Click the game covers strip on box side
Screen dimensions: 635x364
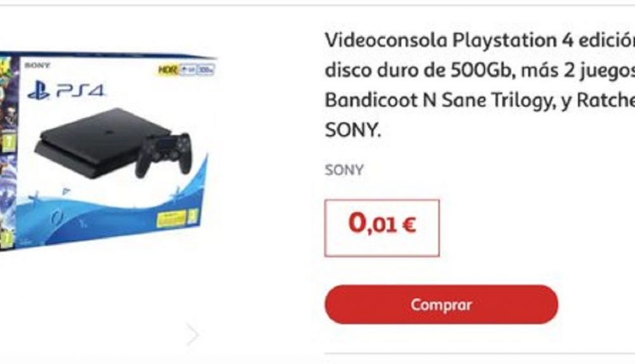[8, 152]
